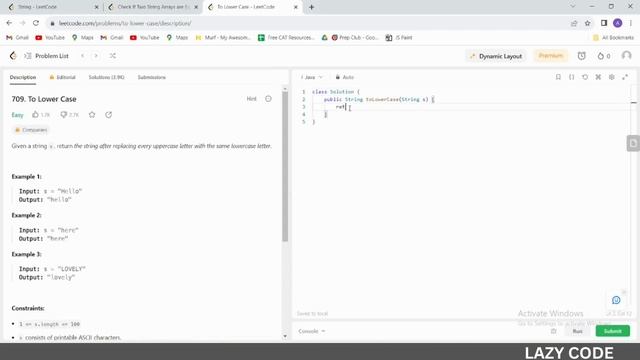Run the code
This screenshot has height=360, width=640.
coord(577,331)
